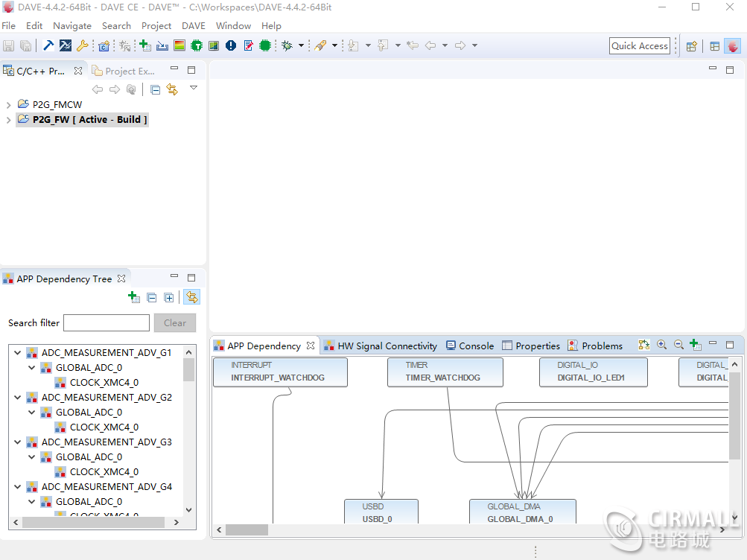The image size is (747, 560).
Task: Zoom in on the APP Dependency diagram
Action: pos(661,345)
